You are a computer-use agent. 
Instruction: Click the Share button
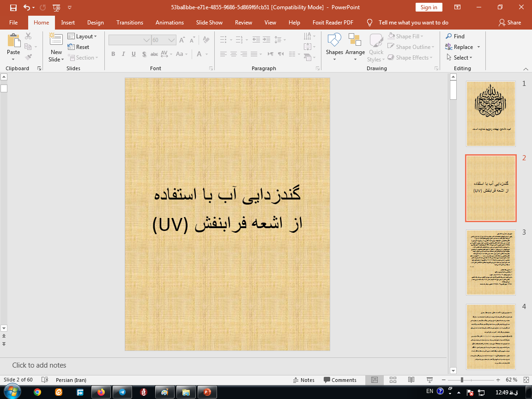coord(509,23)
